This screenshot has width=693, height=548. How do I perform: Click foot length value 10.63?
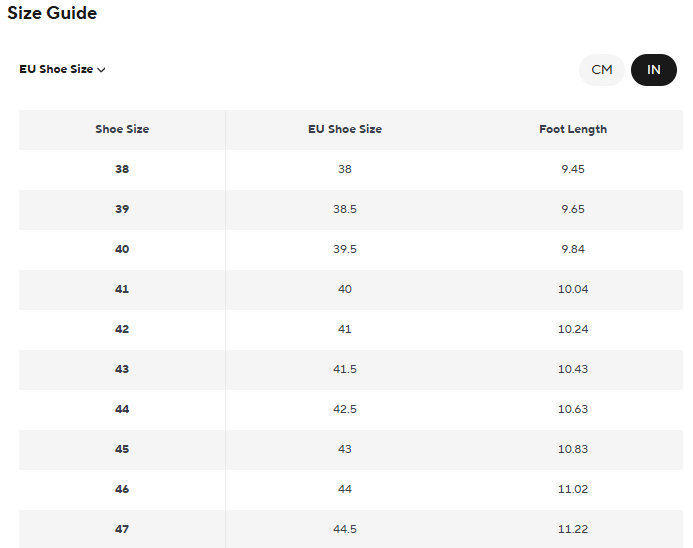point(573,410)
